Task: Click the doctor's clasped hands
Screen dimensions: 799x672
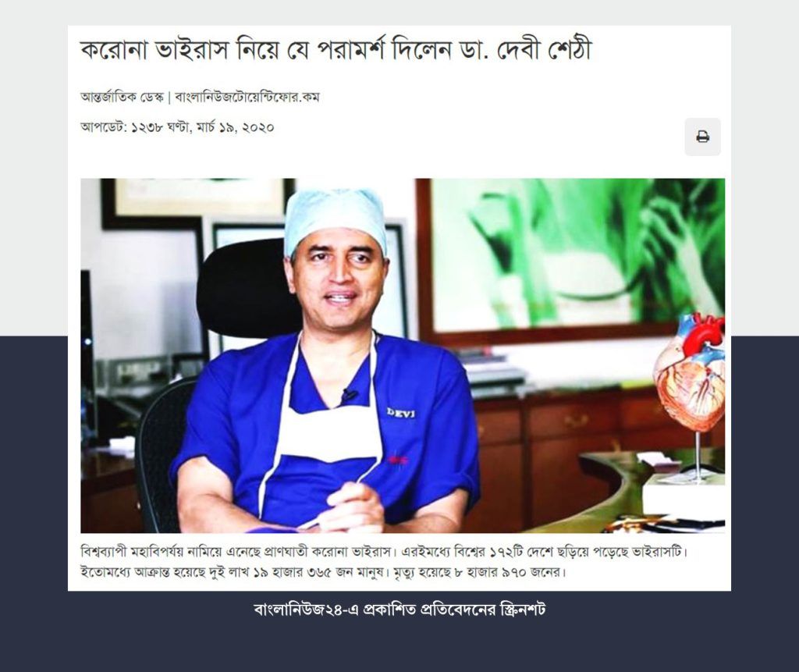Action: click(352, 507)
